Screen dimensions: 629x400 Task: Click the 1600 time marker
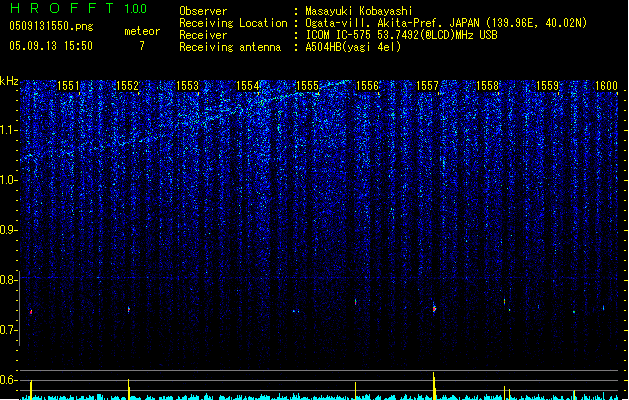(606, 85)
